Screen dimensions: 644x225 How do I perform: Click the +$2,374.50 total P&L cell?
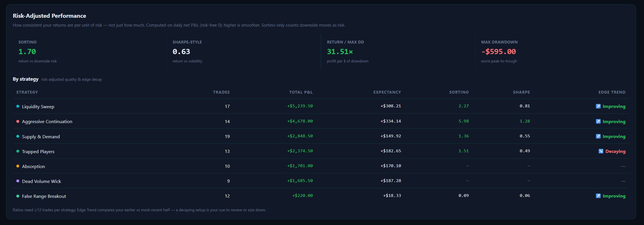300,151
